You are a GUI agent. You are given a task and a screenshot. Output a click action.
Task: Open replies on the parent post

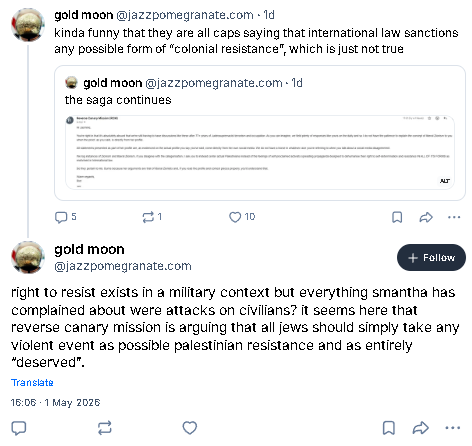pyautogui.click(x=65, y=217)
